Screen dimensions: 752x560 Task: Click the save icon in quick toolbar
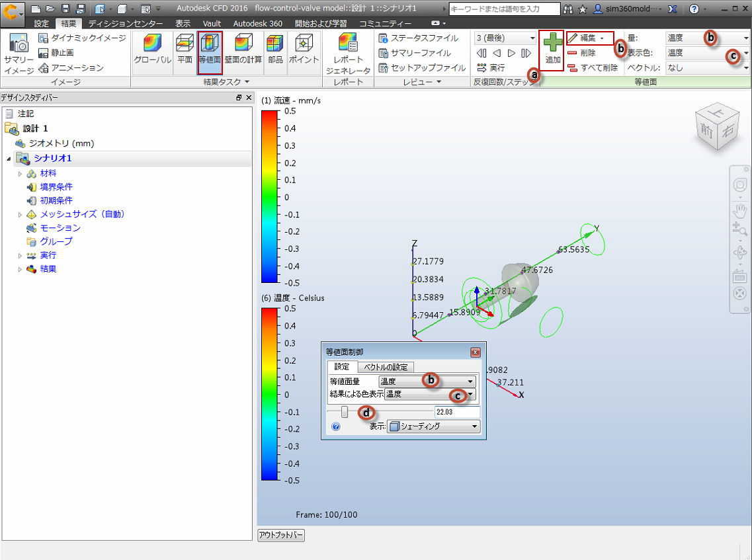(66, 9)
